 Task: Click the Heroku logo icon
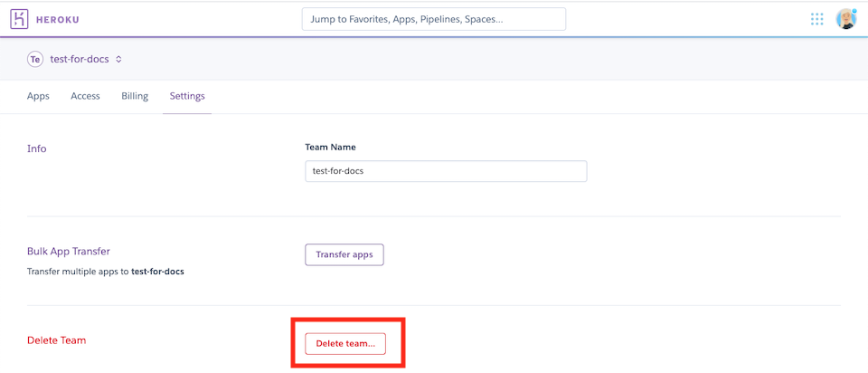tap(19, 19)
